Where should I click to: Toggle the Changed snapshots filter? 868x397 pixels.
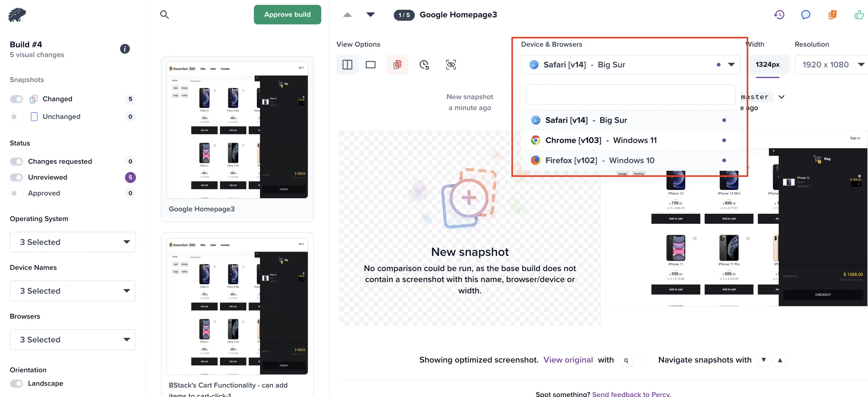16,98
